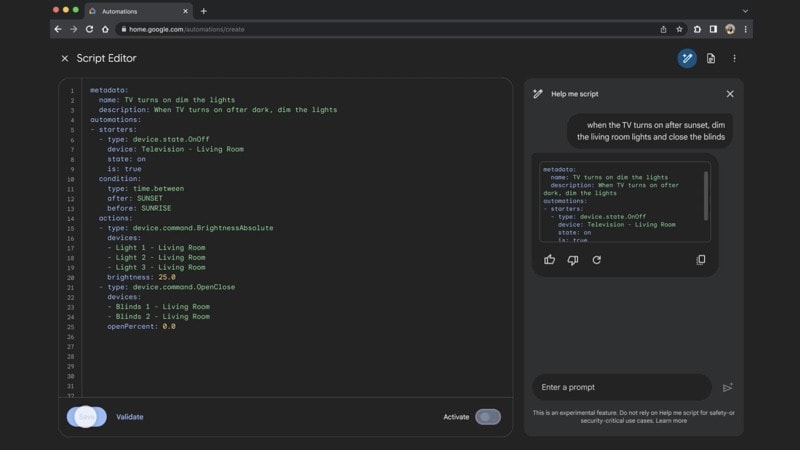Open a new browser tab
This screenshot has width=800, height=450.
(204, 11)
